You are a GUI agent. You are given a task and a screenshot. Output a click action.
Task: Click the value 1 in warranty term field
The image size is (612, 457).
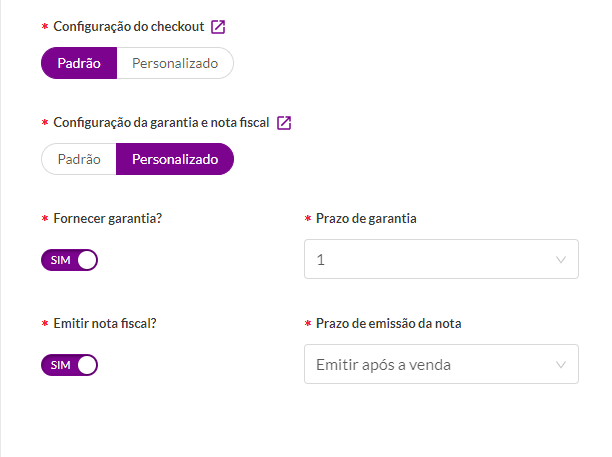pyautogui.click(x=320, y=260)
